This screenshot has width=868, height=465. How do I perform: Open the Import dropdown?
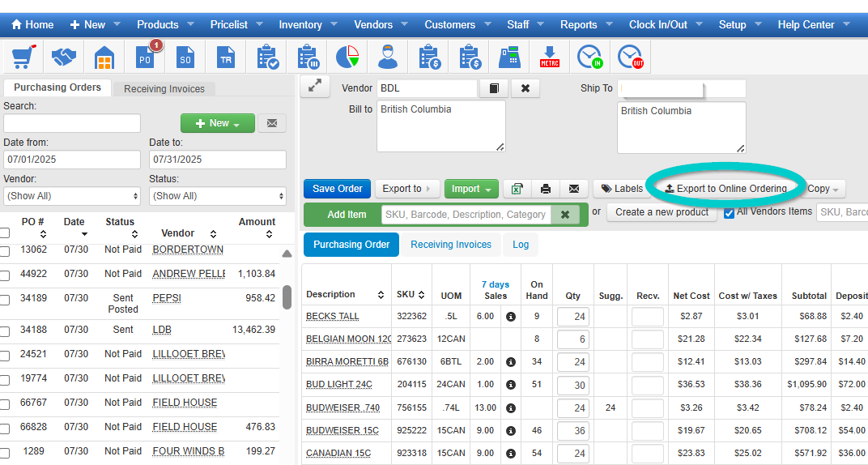point(471,189)
